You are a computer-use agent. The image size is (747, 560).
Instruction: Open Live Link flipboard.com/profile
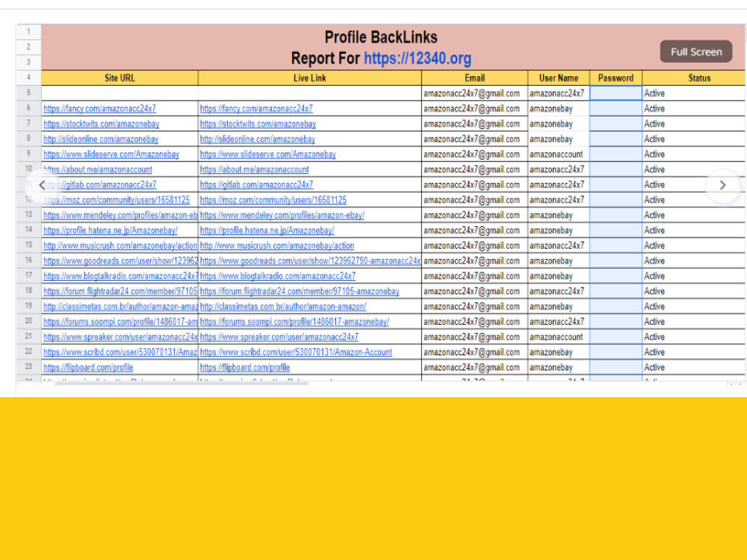click(245, 367)
